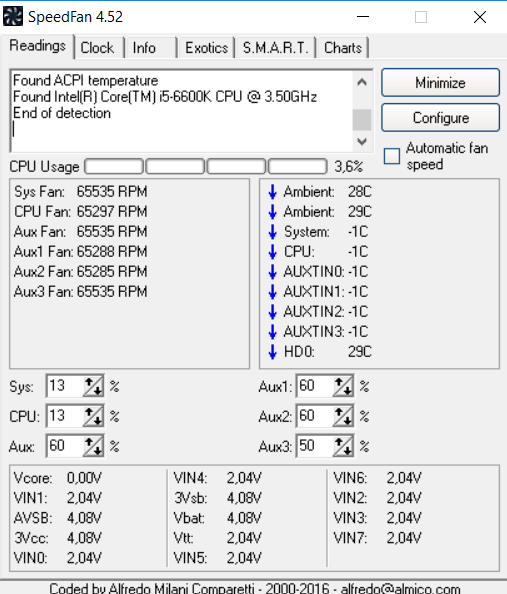Click the 'Aux2 Fan: 65285 RPM' reading

(x=81, y=272)
